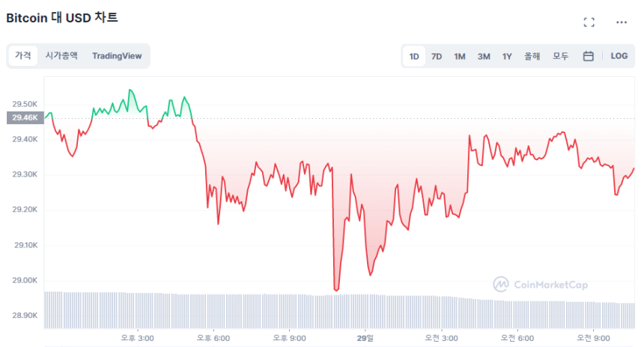Click the Bitcoin 대 USD 차트 title
The image size is (644, 347).
(62, 18)
